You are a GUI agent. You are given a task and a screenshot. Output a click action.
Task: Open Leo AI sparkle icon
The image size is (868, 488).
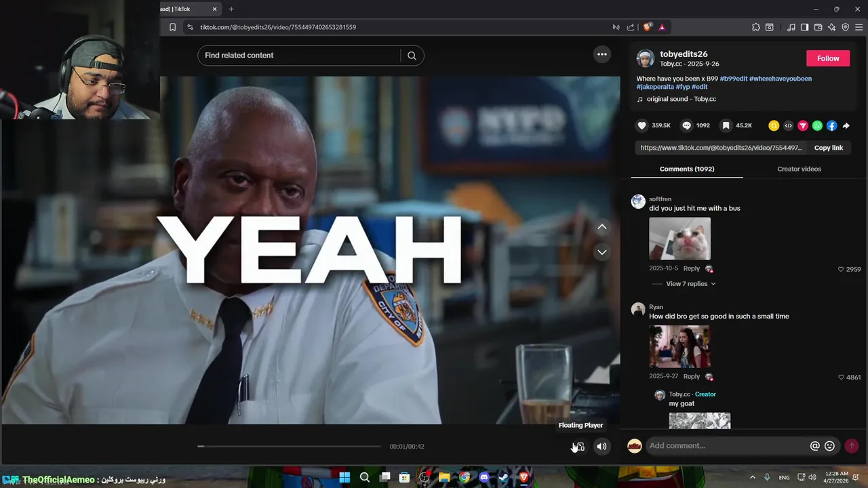click(831, 27)
